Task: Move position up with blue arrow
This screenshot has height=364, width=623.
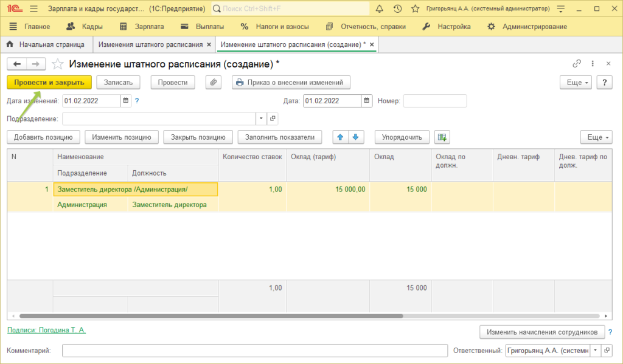Action: pos(341,137)
